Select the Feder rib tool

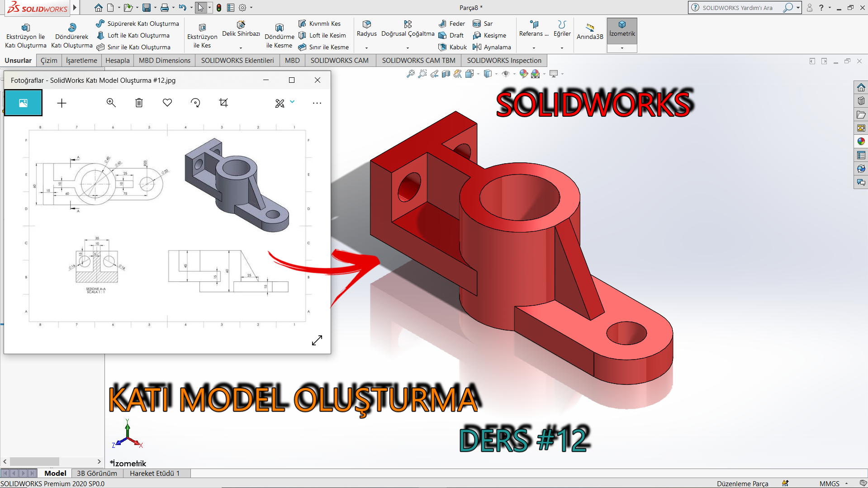click(x=452, y=24)
